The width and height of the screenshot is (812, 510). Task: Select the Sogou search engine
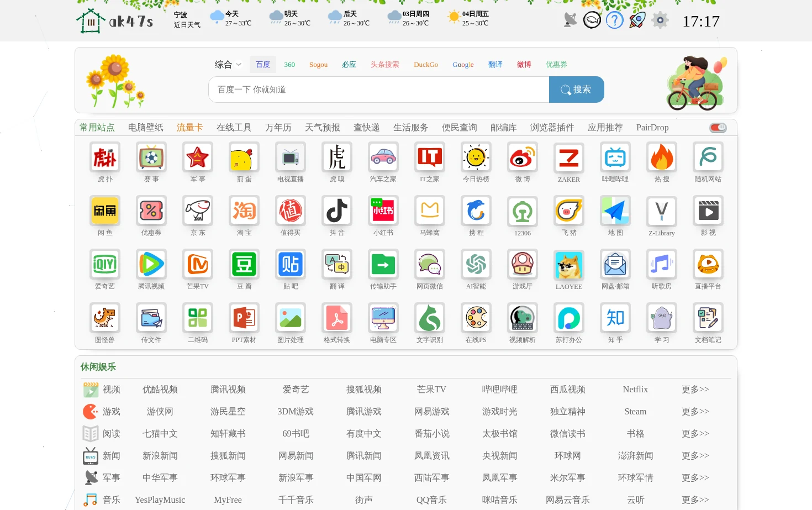pyautogui.click(x=318, y=65)
